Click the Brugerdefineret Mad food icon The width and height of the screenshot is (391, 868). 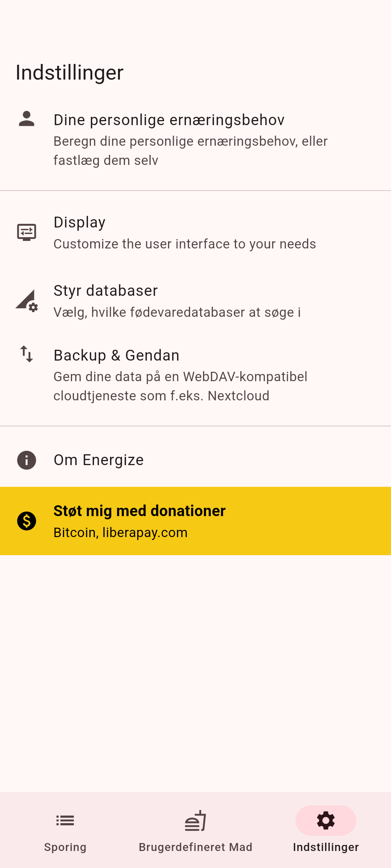[195, 821]
